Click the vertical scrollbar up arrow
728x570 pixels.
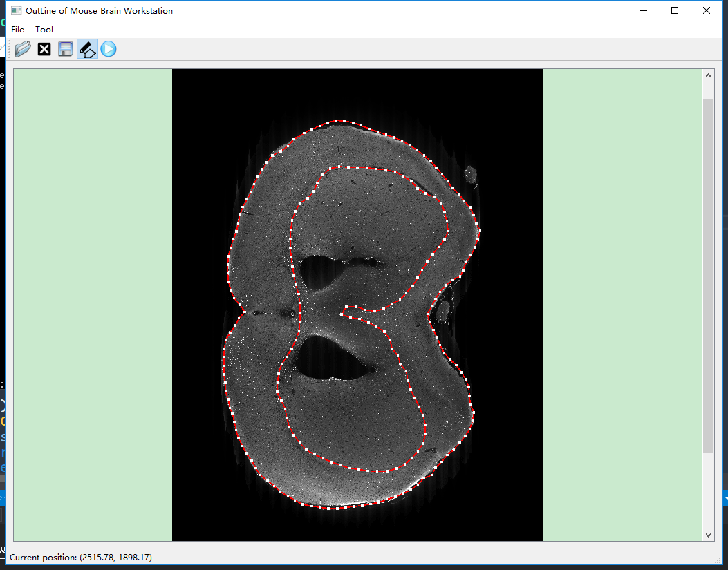pos(708,75)
